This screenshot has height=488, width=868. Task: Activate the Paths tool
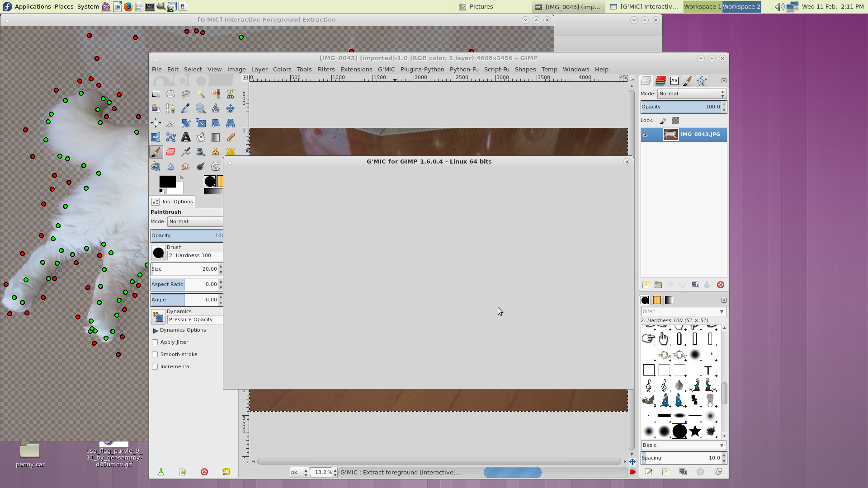(170, 108)
